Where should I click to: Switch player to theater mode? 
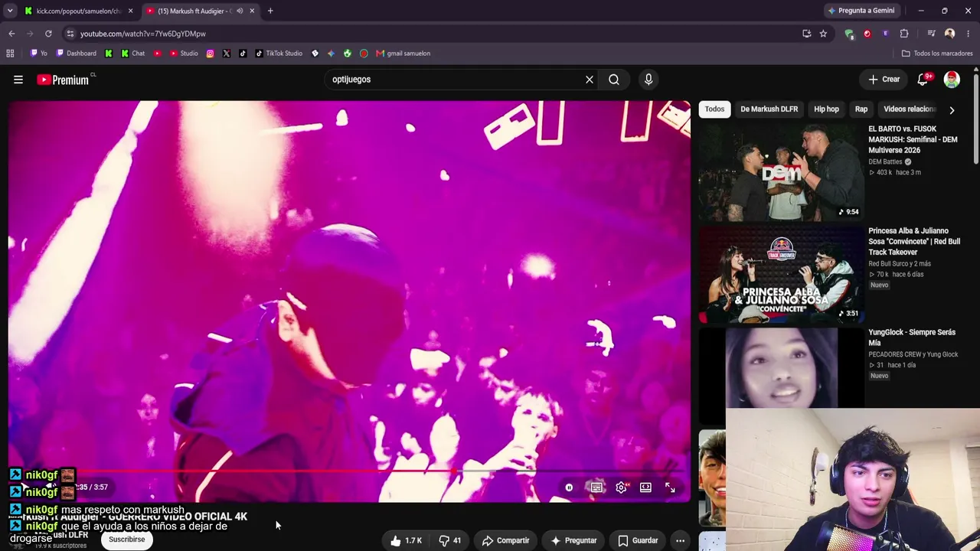(646, 487)
